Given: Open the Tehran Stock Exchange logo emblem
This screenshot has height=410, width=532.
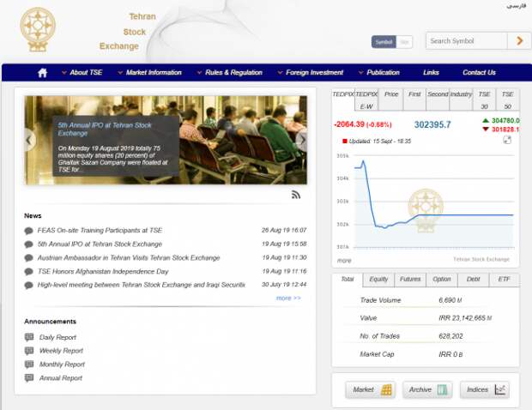Looking at the screenshot, I should [38, 30].
